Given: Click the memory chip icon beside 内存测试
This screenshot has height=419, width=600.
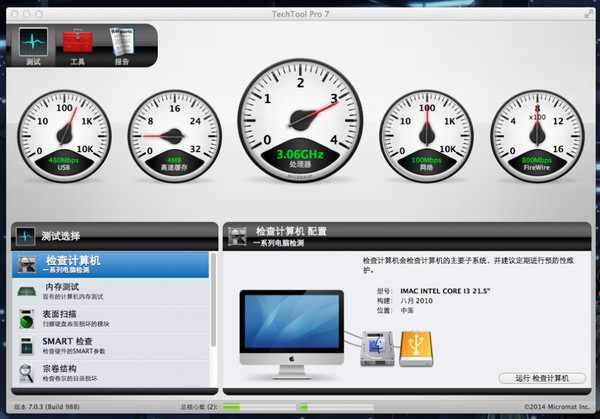Looking at the screenshot, I should tap(27, 292).
